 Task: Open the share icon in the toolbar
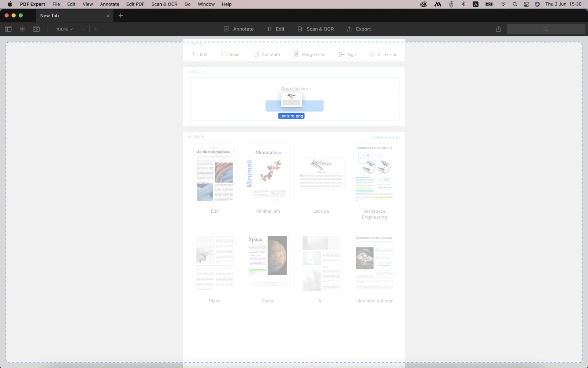(x=498, y=29)
